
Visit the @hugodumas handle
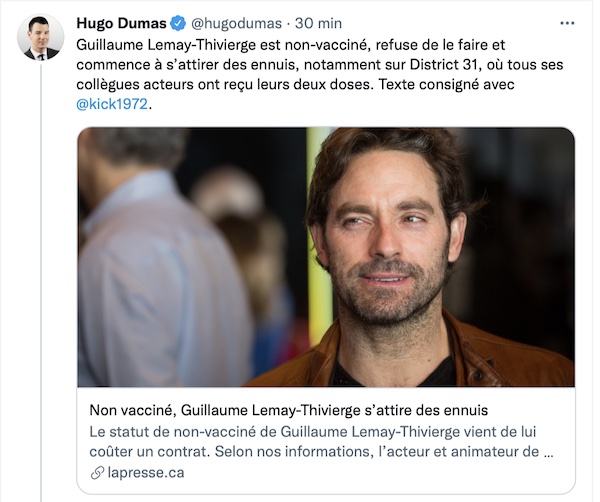click(236, 23)
